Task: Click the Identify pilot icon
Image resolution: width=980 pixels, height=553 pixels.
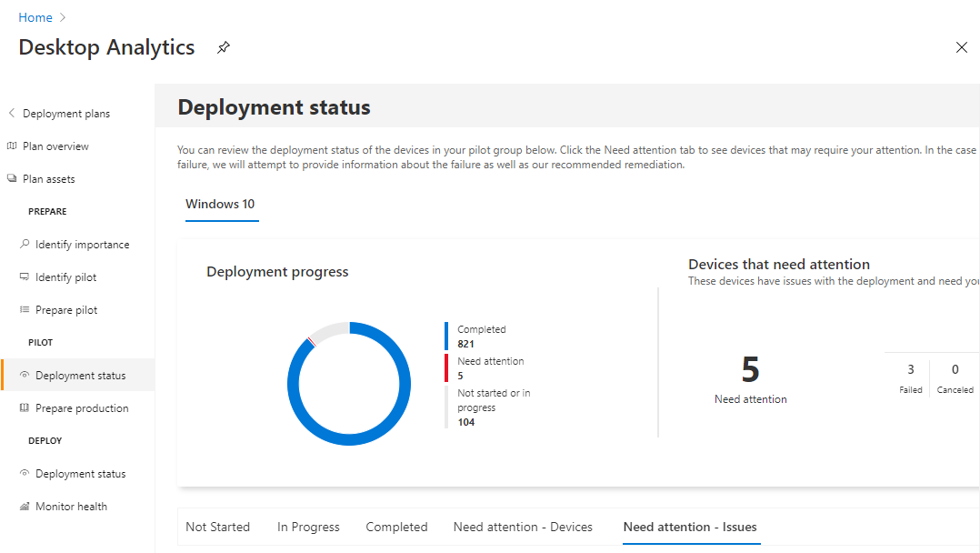Action: pos(25,276)
